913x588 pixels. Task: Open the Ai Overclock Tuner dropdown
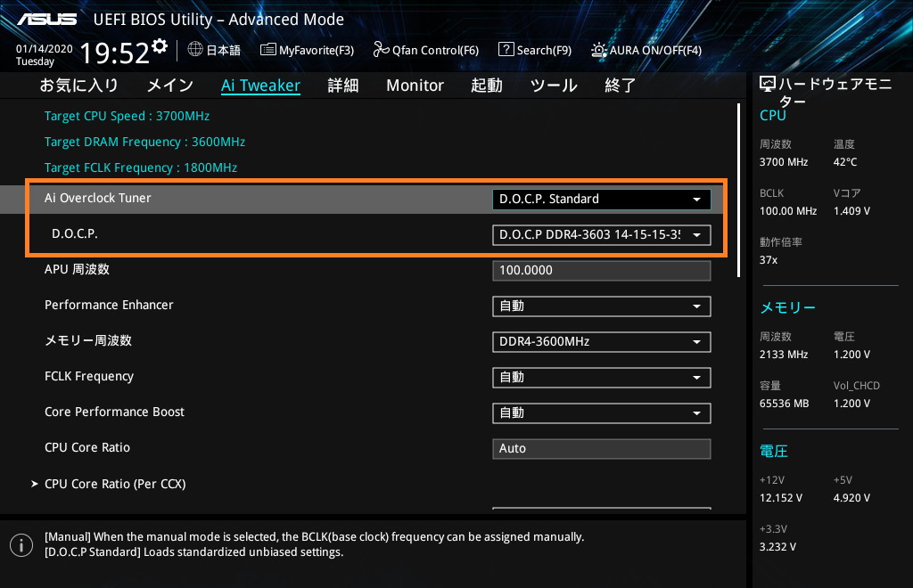pyautogui.click(x=602, y=199)
